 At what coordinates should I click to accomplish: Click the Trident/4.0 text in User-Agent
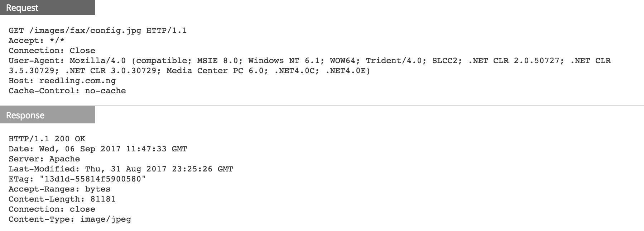[x=393, y=61]
